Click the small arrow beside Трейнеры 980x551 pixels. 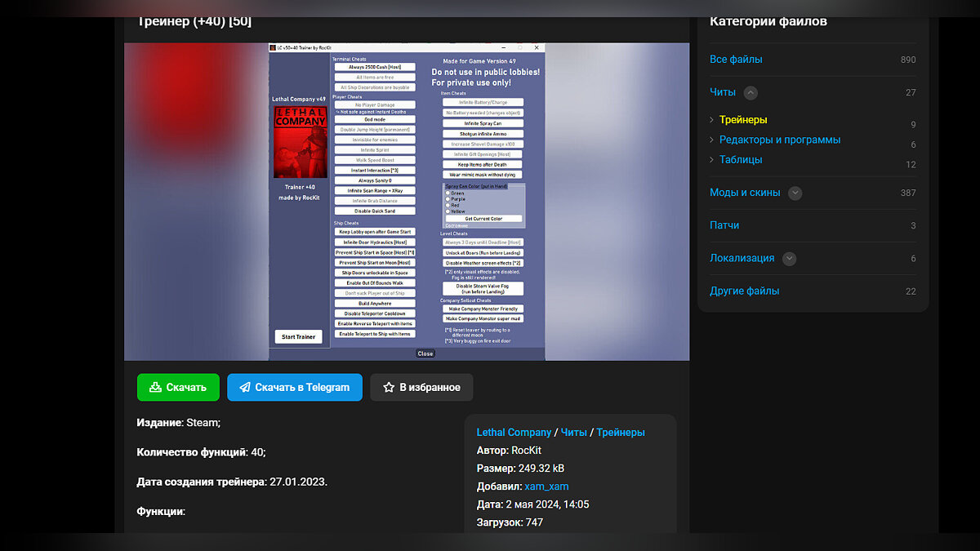pos(712,120)
